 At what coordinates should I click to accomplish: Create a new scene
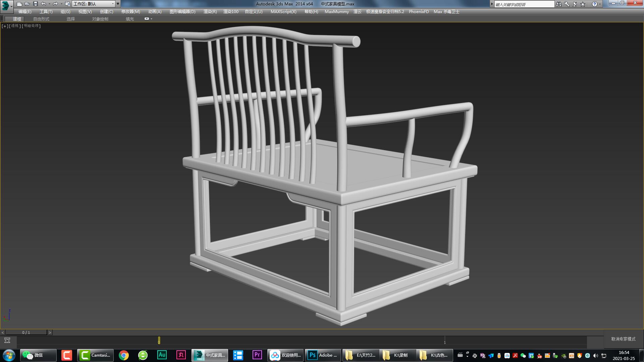coord(19,4)
